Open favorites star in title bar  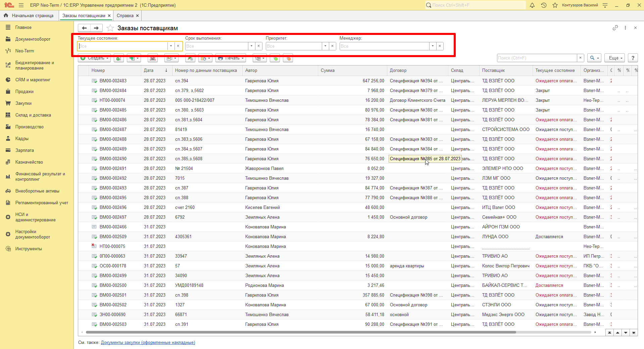pyautogui.click(x=555, y=5)
